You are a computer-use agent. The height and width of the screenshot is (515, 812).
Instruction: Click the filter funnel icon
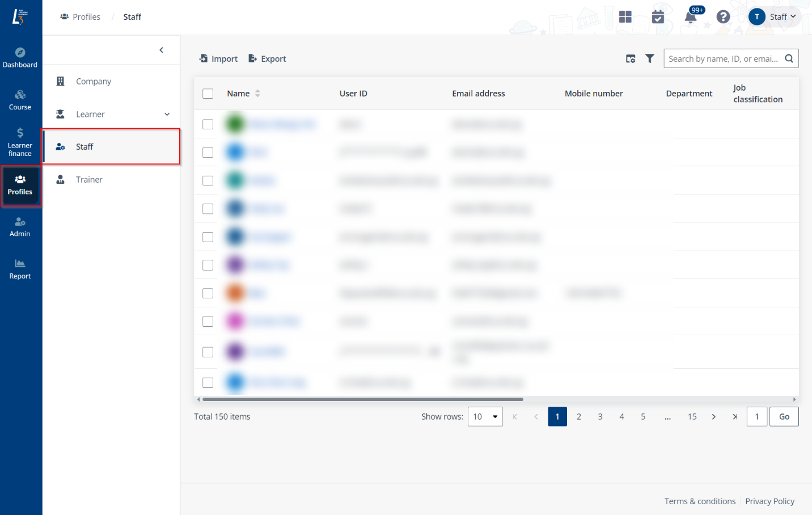click(650, 58)
